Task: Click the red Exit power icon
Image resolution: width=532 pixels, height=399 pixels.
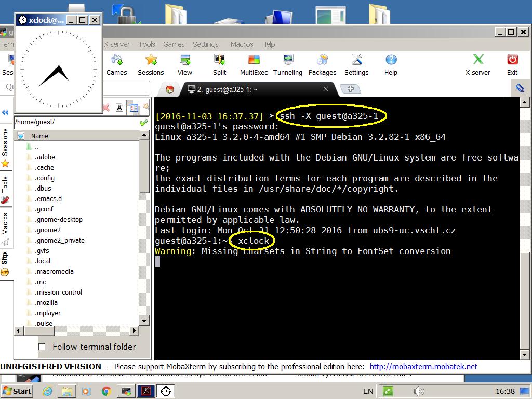Action: point(512,64)
